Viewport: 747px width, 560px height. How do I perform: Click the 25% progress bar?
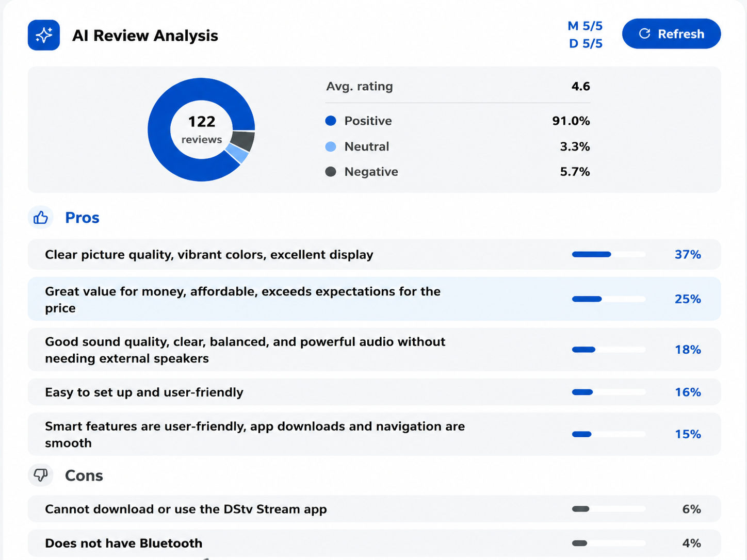(609, 299)
